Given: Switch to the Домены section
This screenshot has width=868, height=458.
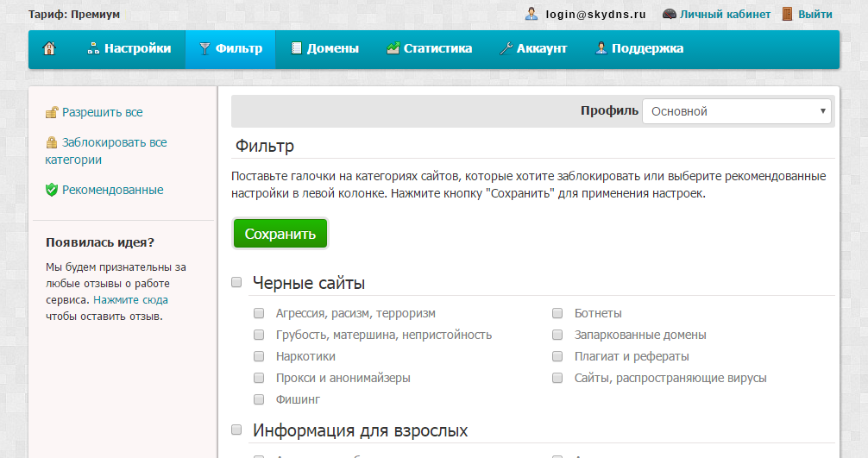Looking at the screenshot, I should (x=324, y=49).
